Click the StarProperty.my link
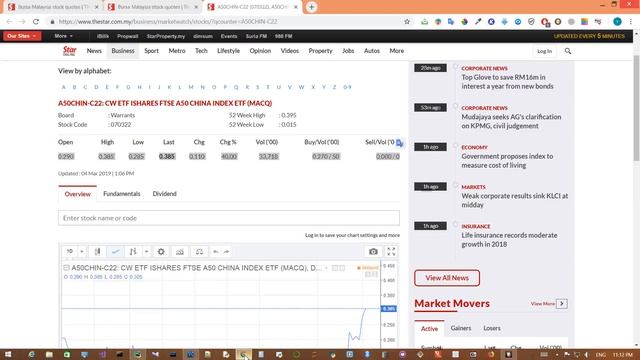This screenshot has width=640, height=360. 166,36
